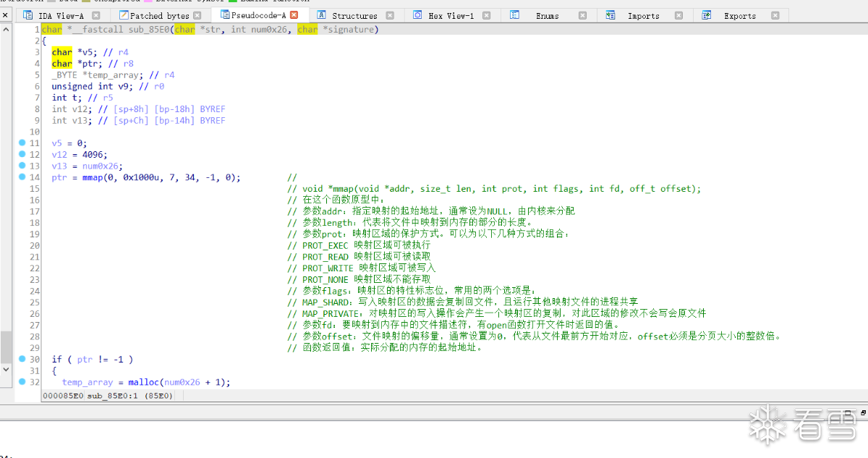Click the mmap function call on line 14
This screenshot has height=458, width=868.
(x=92, y=177)
